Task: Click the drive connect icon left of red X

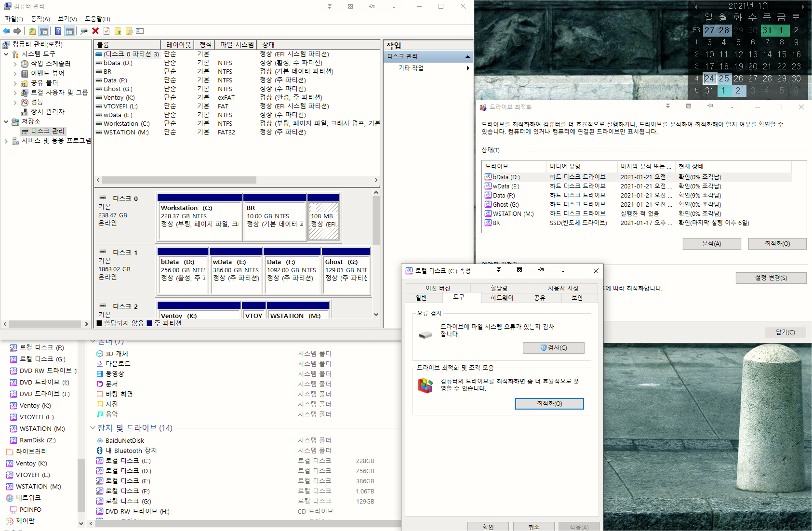Action: [x=84, y=31]
